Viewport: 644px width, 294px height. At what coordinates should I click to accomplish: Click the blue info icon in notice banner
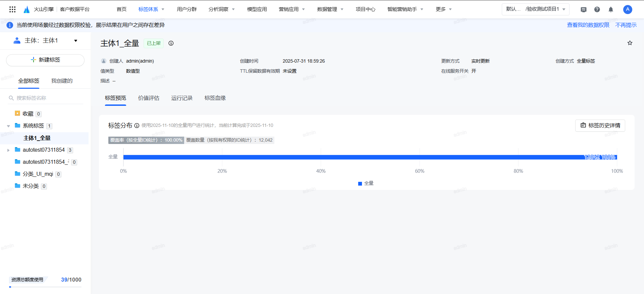tap(10, 25)
